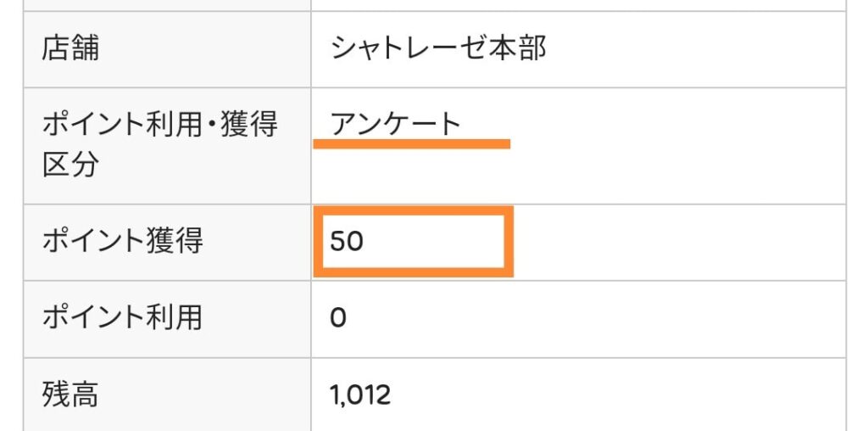
Task: Click blank space right of the アンケート underline
Action: tap(678, 145)
